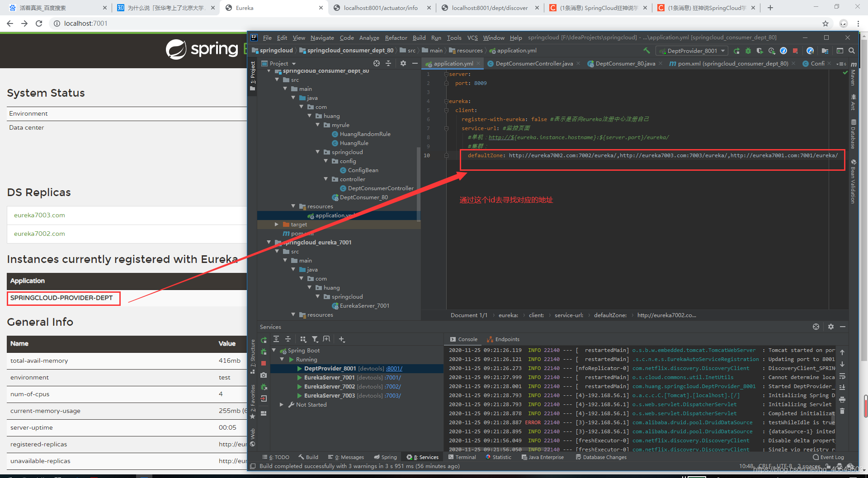The height and width of the screenshot is (478, 868).
Task: Open the Java Enterprise tool window
Action: click(542, 457)
